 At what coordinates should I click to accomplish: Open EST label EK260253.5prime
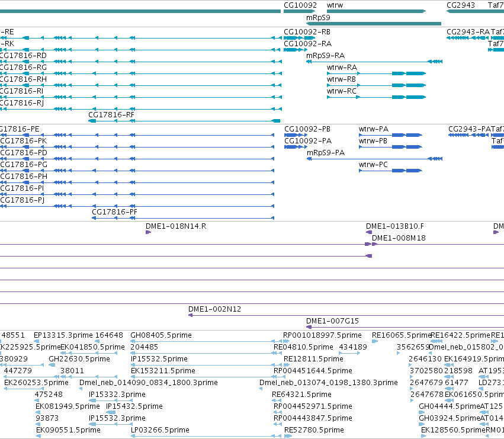click(36, 383)
